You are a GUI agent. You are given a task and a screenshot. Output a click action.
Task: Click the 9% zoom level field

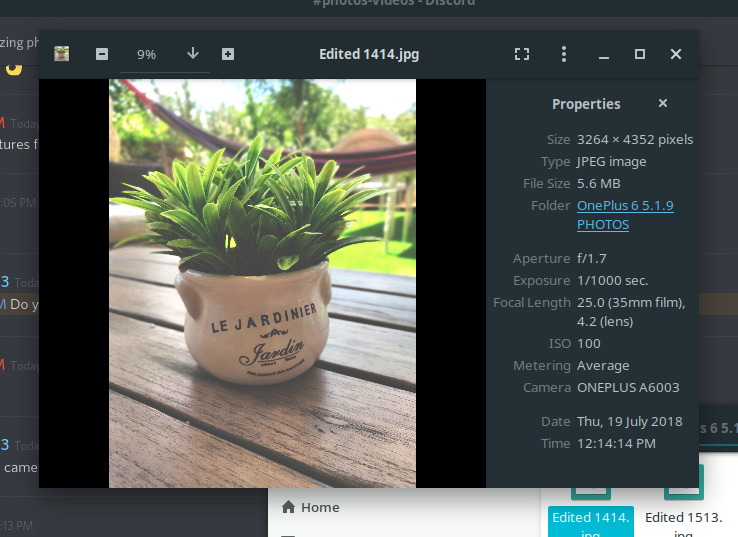click(146, 55)
